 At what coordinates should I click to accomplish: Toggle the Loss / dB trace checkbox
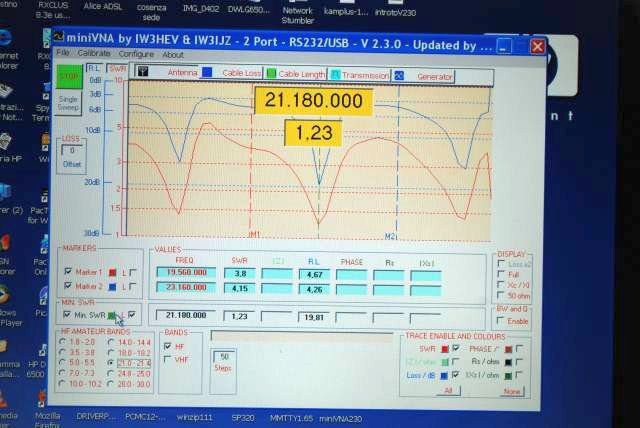tap(456, 374)
